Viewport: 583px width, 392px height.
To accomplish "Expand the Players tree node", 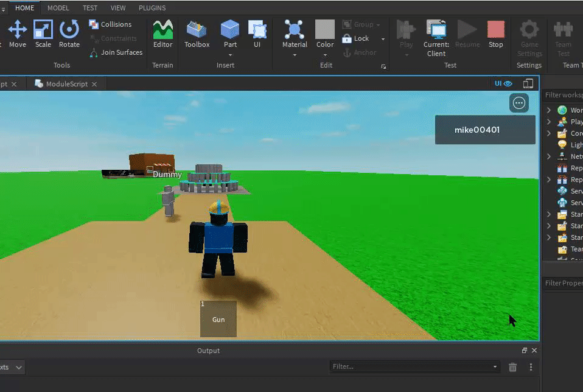I will (549, 122).
